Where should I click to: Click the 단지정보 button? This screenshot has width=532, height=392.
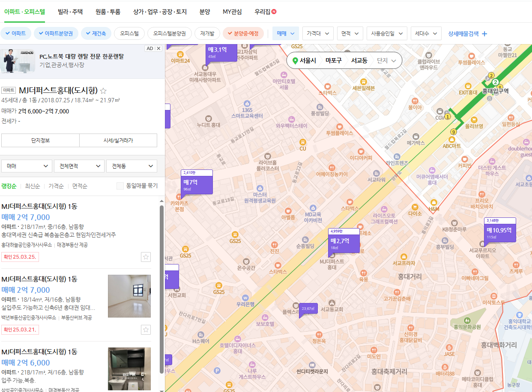(40, 140)
